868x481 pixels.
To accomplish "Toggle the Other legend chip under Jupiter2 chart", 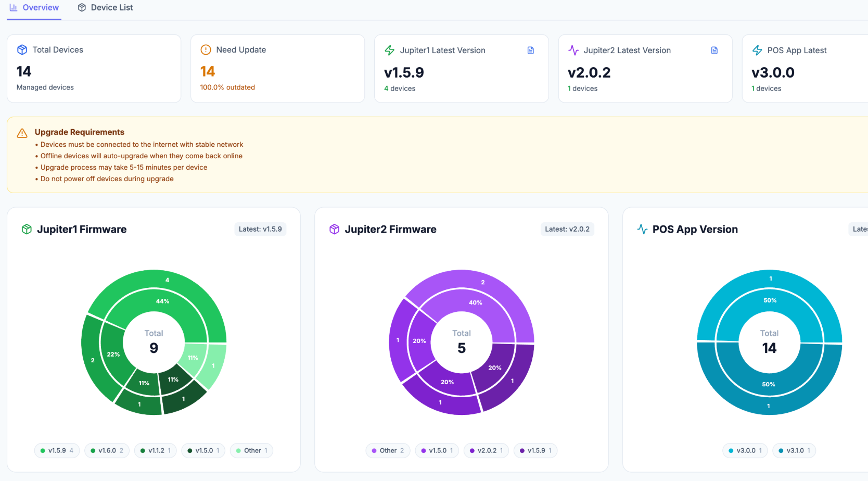I will click(x=388, y=450).
